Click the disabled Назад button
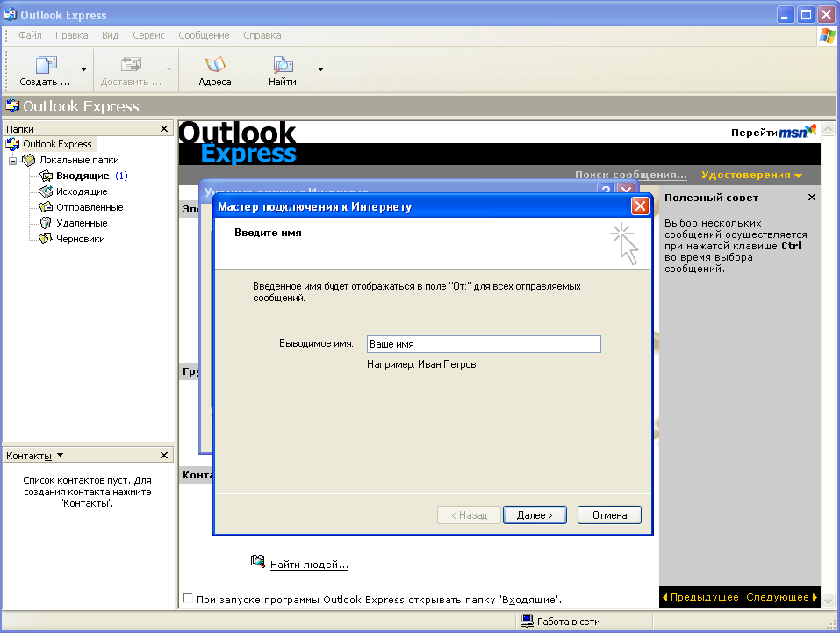Screen dimensions: 840x633 pos(470,515)
